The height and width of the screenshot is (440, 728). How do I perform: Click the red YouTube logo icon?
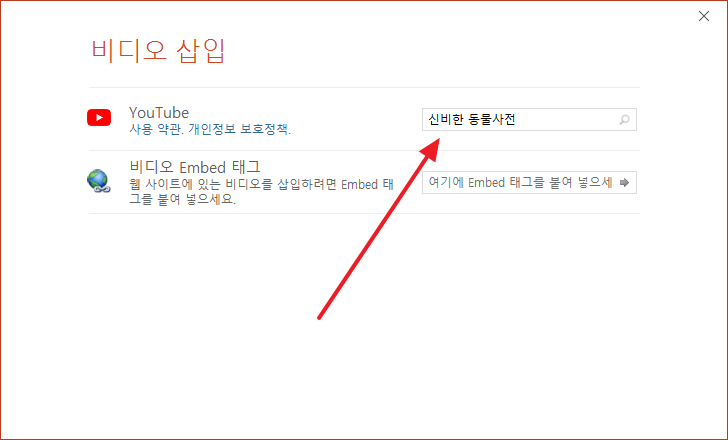99,118
